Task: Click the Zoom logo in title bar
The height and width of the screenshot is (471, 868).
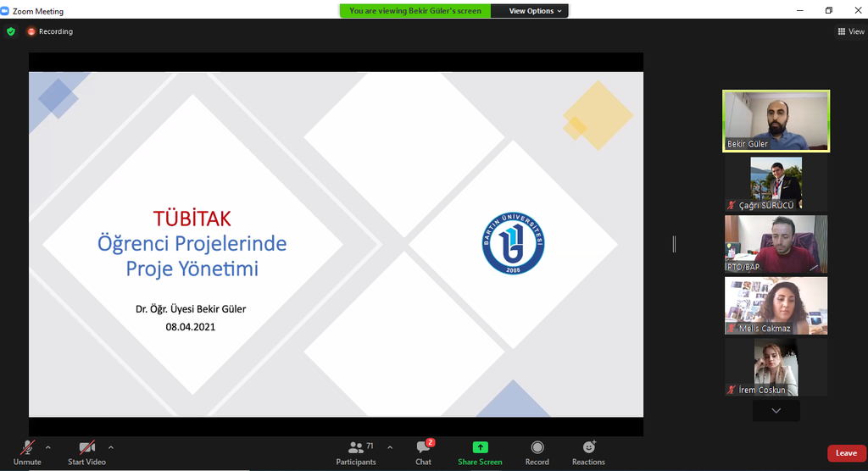Action: coord(6,11)
